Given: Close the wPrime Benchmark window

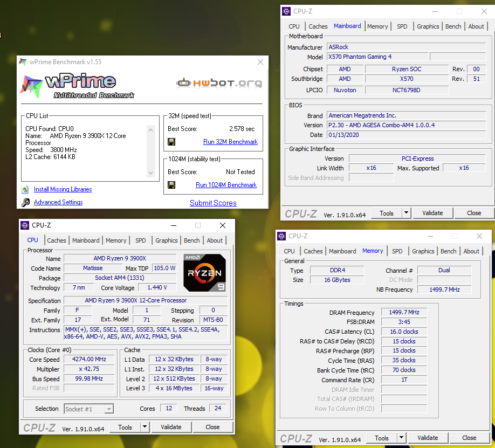Looking at the screenshot, I should [260, 62].
